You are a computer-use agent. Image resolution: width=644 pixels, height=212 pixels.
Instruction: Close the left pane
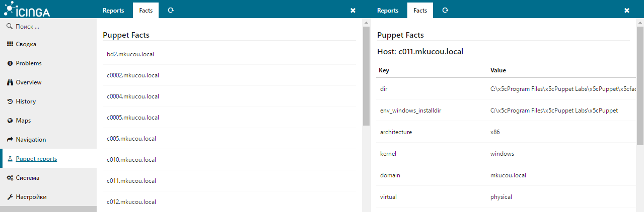click(352, 10)
